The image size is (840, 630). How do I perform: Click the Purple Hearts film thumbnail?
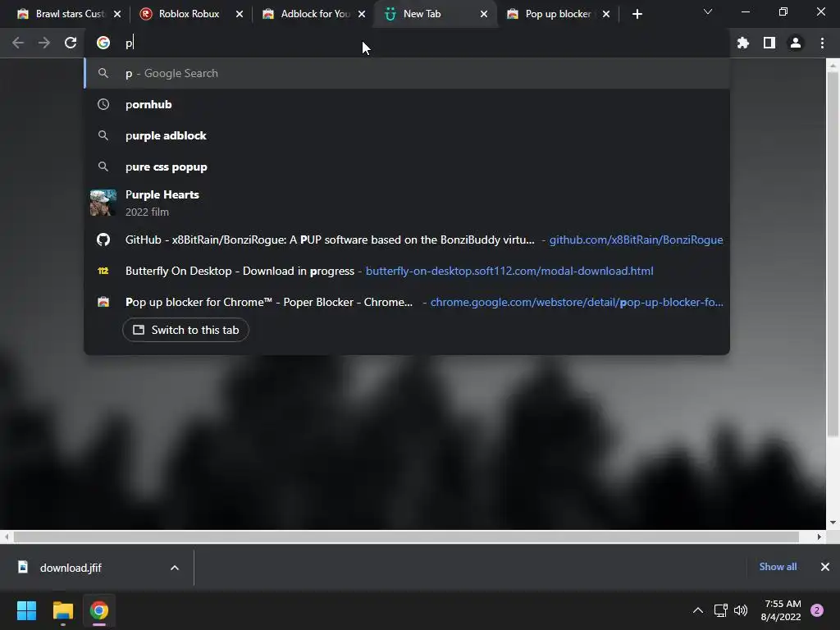pyautogui.click(x=103, y=203)
